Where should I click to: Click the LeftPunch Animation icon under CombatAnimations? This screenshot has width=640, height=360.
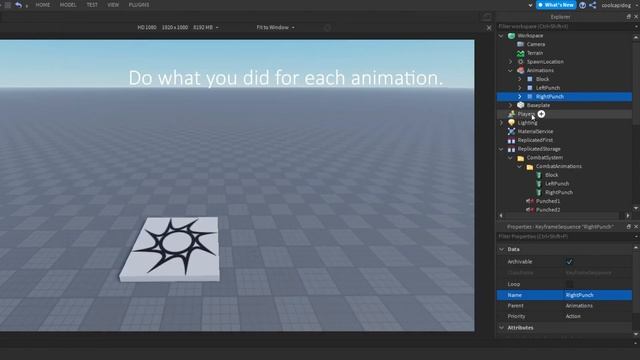click(539, 184)
